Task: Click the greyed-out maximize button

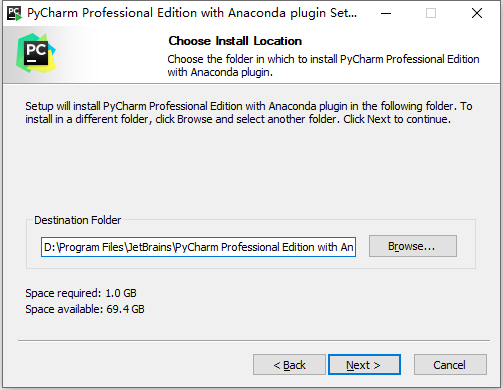Action: 431,13
